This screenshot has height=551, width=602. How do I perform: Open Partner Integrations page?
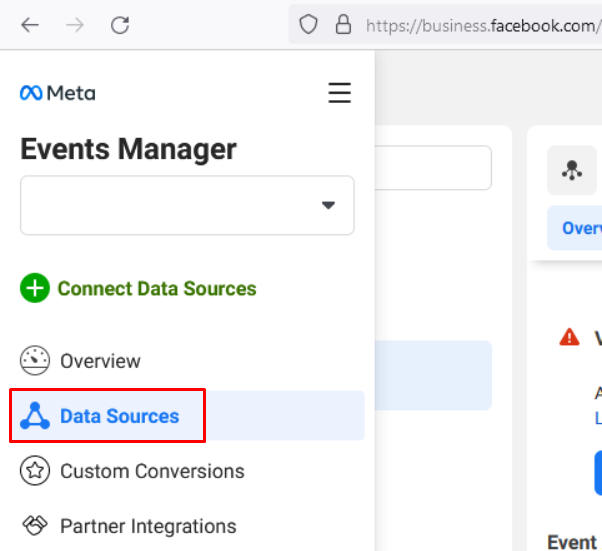(x=148, y=526)
